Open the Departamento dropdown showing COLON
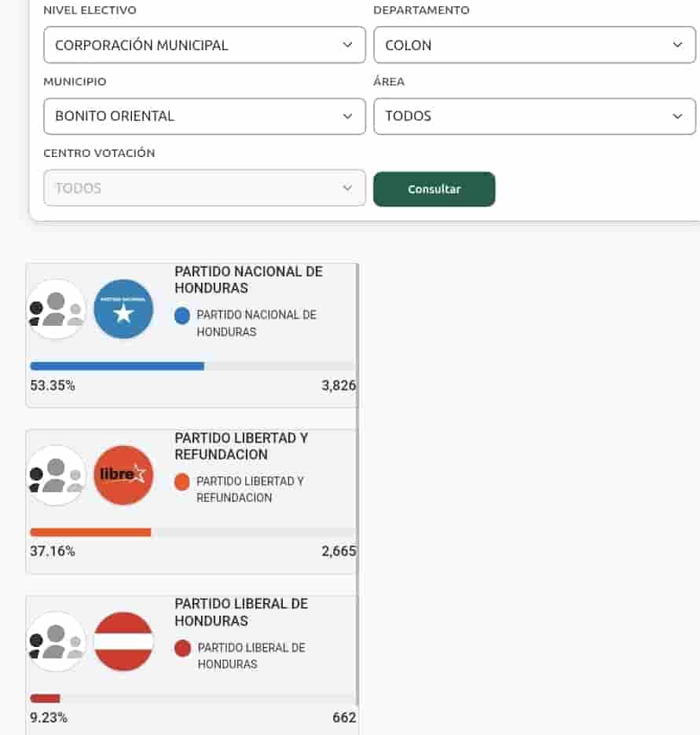This screenshot has width=700, height=735. [x=534, y=45]
